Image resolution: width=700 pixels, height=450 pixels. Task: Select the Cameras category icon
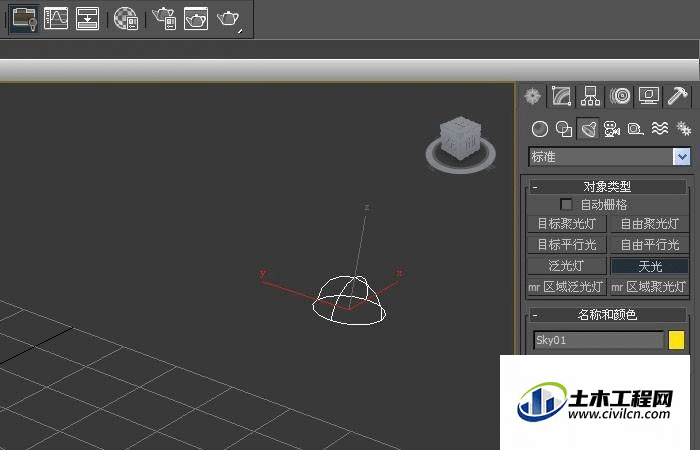pyautogui.click(x=612, y=129)
